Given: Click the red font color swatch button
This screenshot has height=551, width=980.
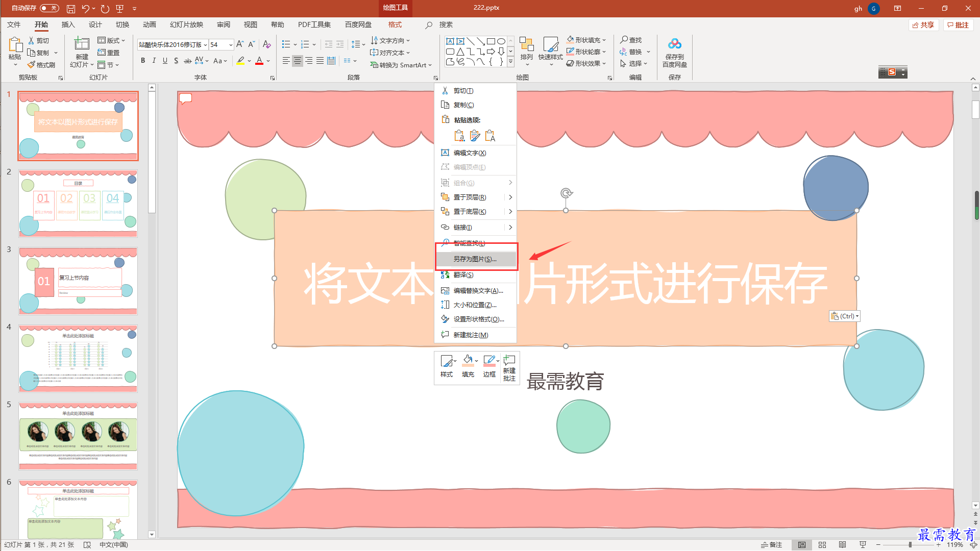Looking at the screenshot, I should point(259,61).
